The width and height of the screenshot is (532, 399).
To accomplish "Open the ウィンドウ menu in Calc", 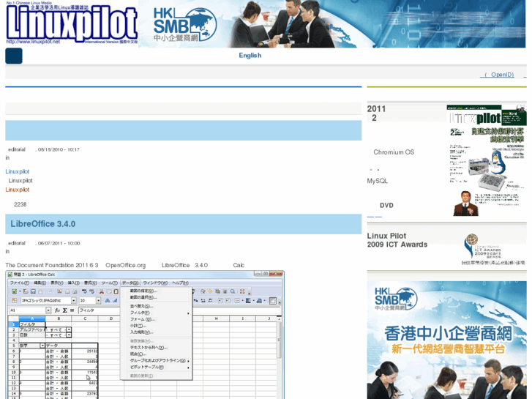I will [x=155, y=283].
